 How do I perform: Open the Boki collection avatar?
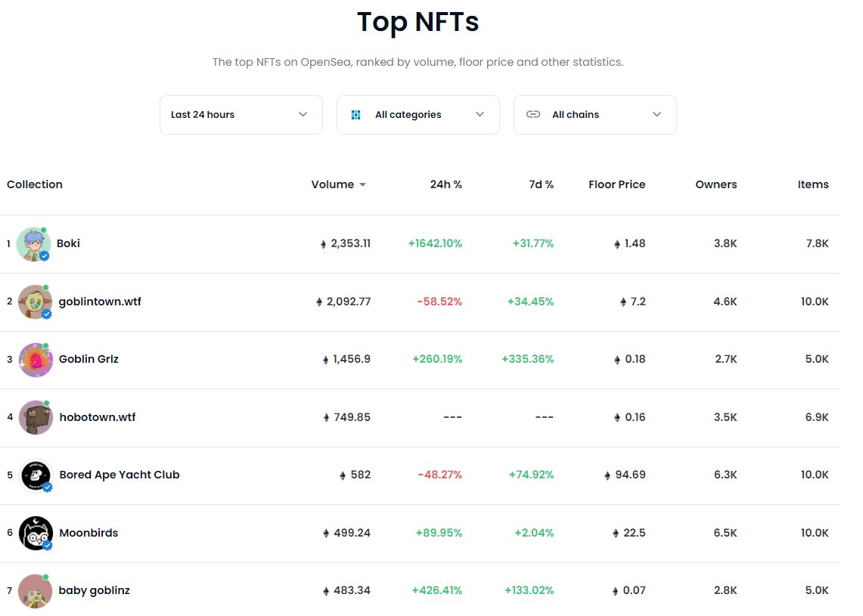point(33,244)
